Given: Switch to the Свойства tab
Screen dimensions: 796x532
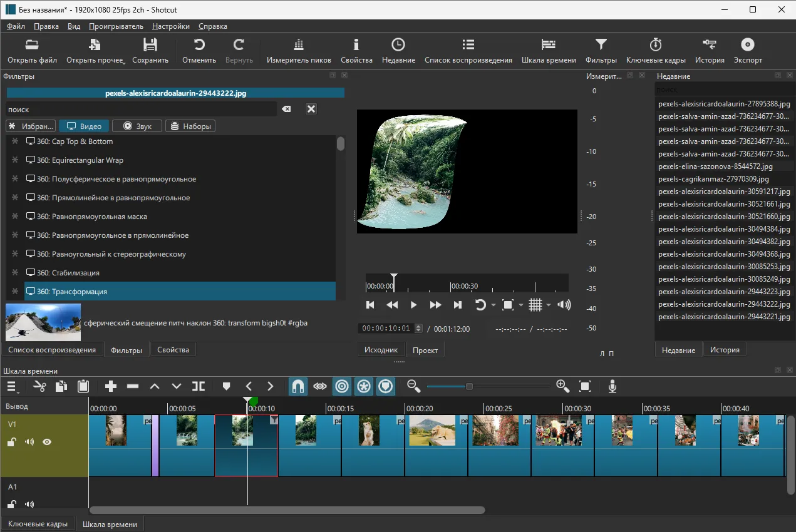Looking at the screenshot, I should pyautogui.click(x=173, y=350).
